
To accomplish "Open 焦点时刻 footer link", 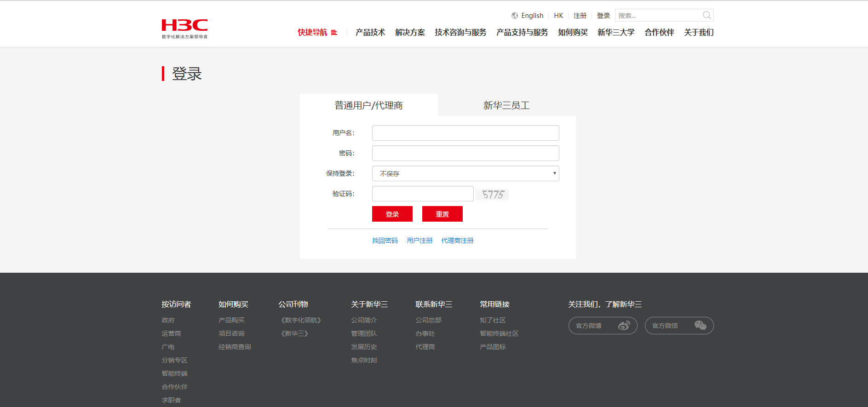I will tap(364, 360).
